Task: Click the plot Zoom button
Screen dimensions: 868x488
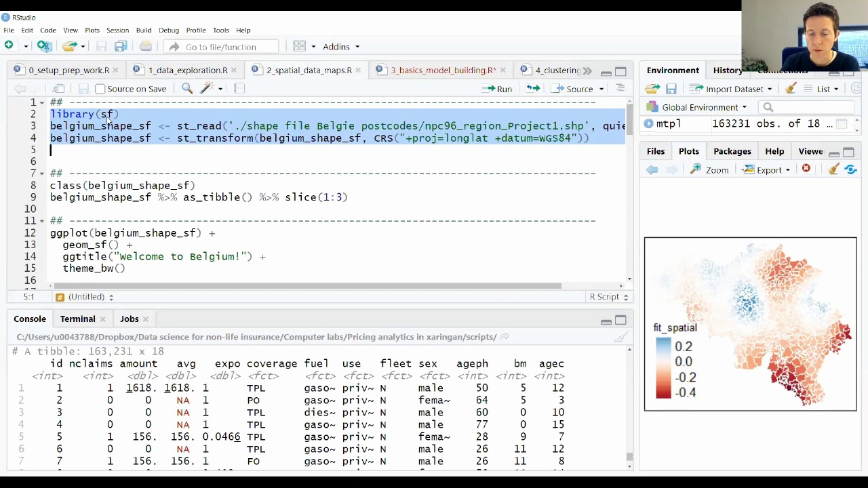Action: click(709, 169)
